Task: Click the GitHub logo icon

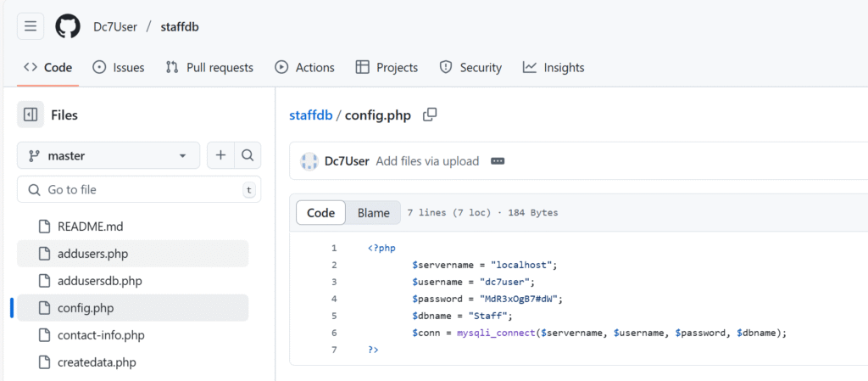Action: (68, 26)
